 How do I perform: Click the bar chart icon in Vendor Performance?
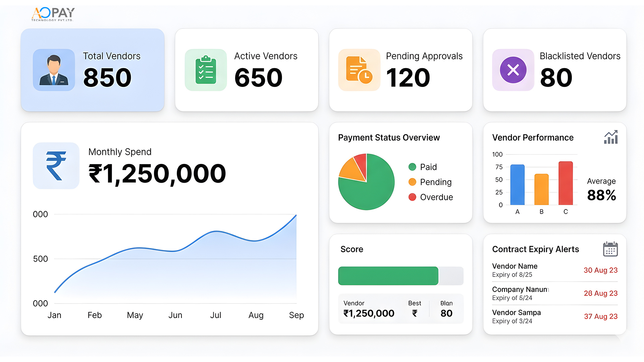pos(611,137)
